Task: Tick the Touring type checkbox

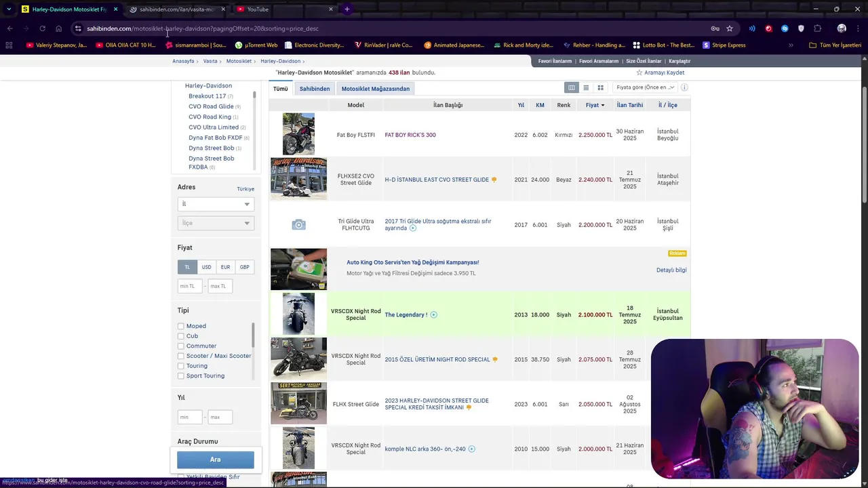Action: 181,366
